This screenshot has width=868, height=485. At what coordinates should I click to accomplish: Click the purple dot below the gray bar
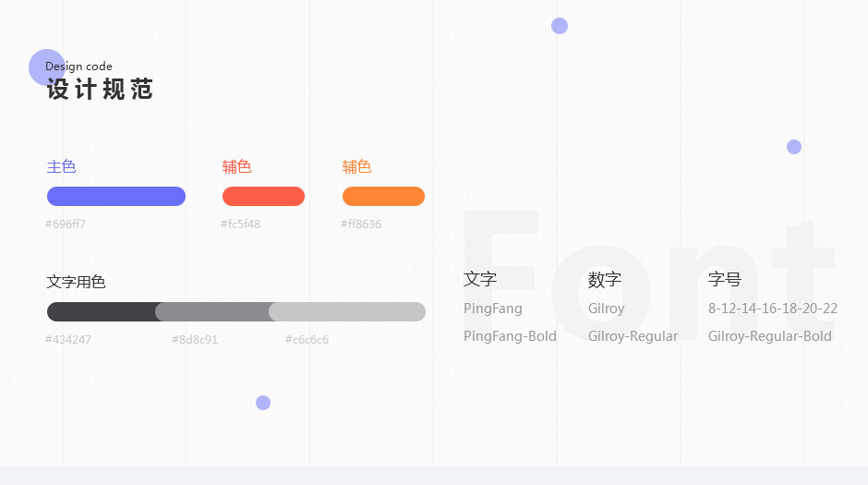coord(263,403)
